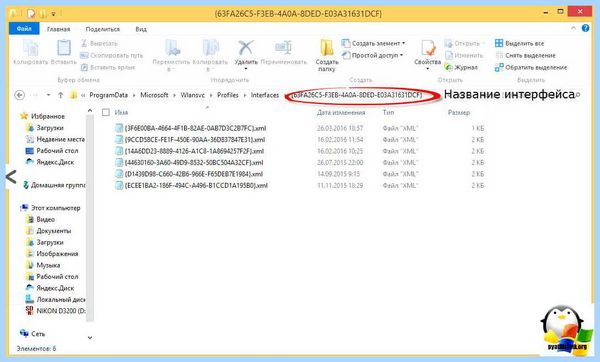The image size is (600, 362).
Task: Select file {ECEE1BA2-186F-494C...}.xml
Action: coord(191,186)
